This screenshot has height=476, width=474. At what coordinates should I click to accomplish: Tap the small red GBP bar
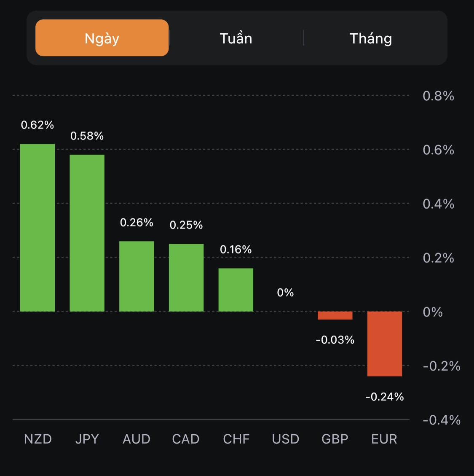tap(335, 315)
